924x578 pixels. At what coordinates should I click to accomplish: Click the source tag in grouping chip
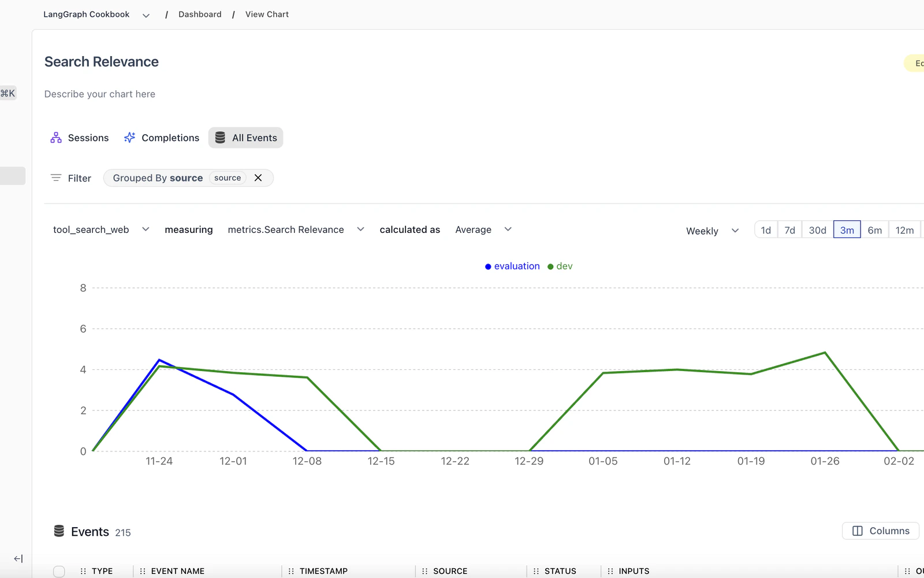(x=228, y=178)
